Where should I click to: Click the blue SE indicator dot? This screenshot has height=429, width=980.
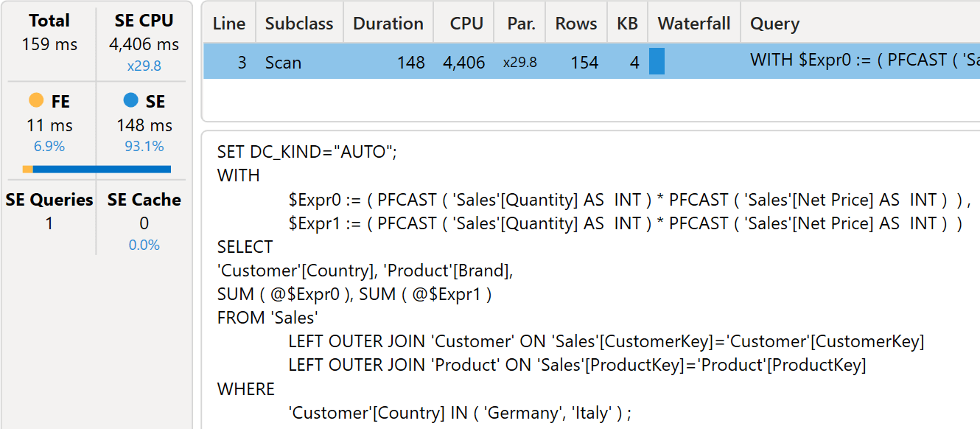tap(131, 100)
